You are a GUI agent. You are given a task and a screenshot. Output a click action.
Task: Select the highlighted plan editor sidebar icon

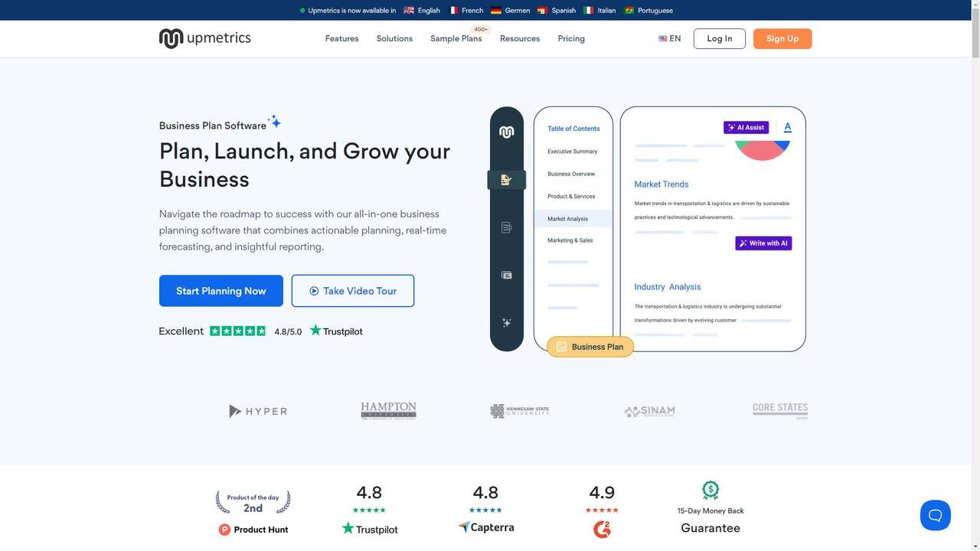[506, 180]
